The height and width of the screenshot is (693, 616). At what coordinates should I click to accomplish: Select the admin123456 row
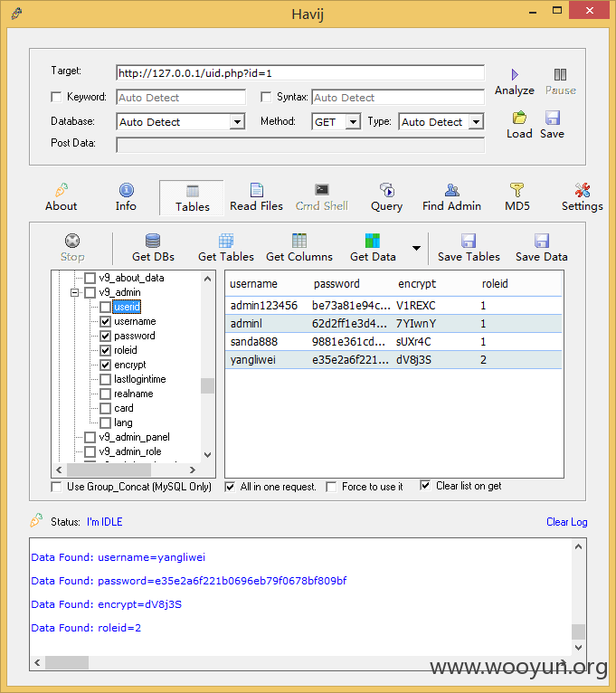393,306
